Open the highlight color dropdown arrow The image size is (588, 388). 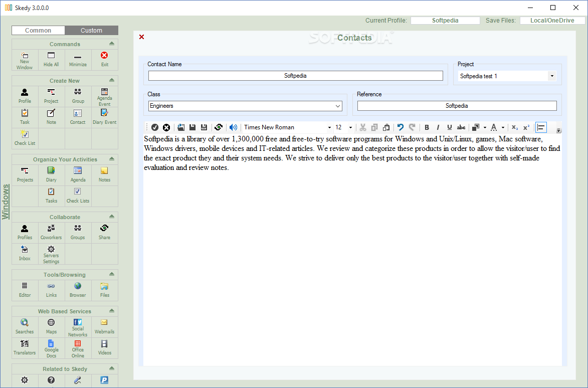click(x=485, y=127)
